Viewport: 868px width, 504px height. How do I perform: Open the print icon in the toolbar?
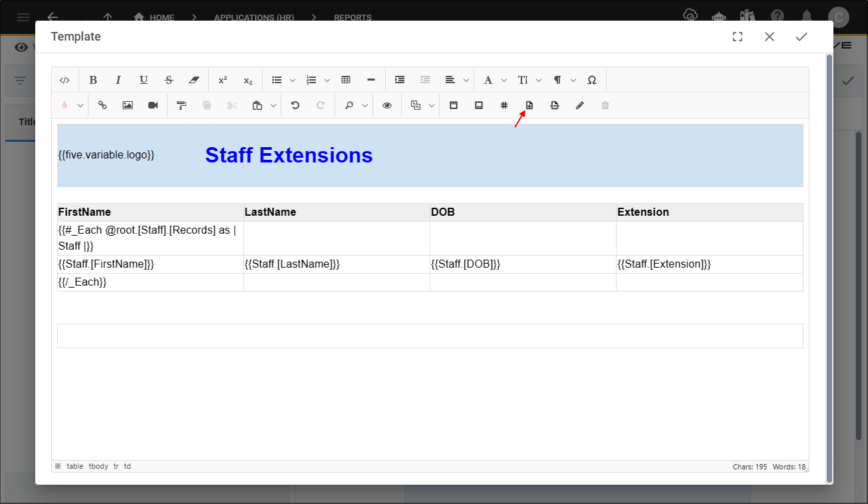tap(555, 105)
